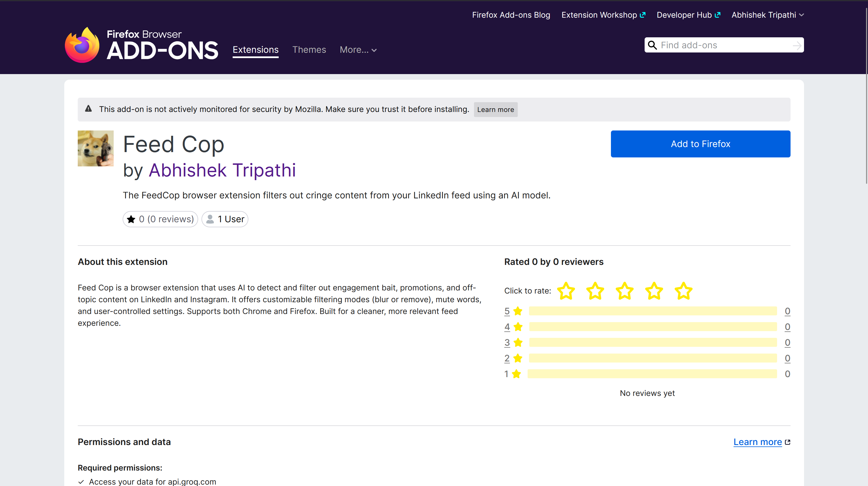The height and width of the screenshot is (486, 868).
Task: Click the search magnifier icon
Action: pos(653,45)
